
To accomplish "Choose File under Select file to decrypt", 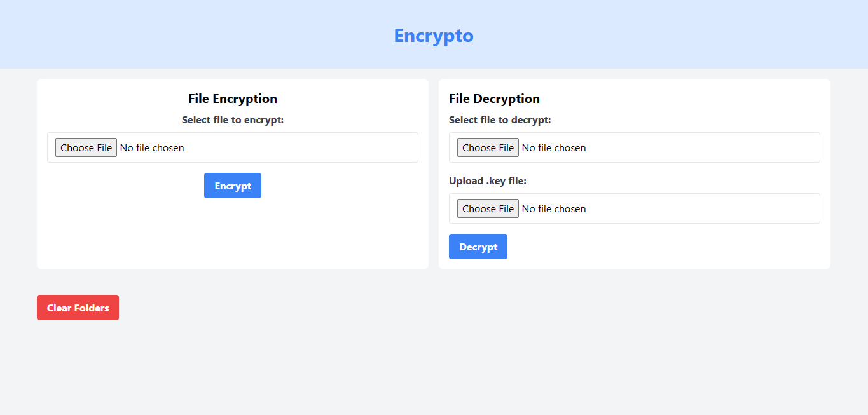I will (x=488, y=147).
